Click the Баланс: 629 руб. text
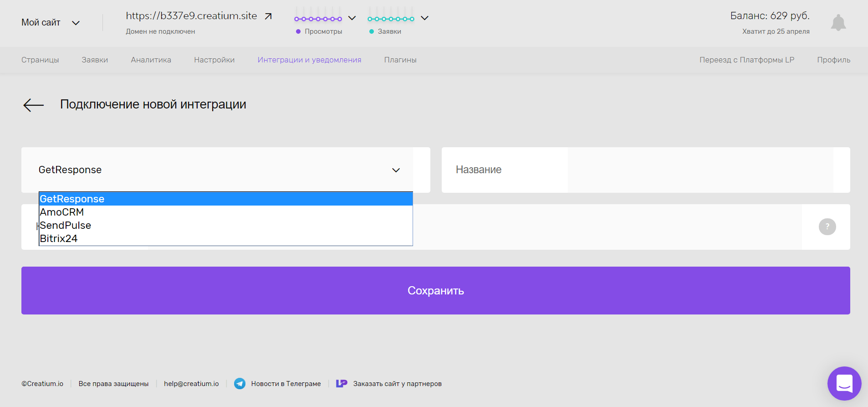Viewport: 868px width, 407px height. click(770, 16)
